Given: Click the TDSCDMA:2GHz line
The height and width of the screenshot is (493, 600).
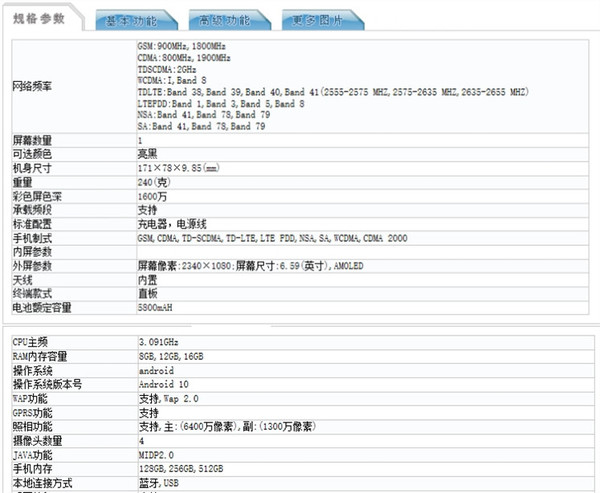Looking at the screenshot, I should tap(167, 69).
